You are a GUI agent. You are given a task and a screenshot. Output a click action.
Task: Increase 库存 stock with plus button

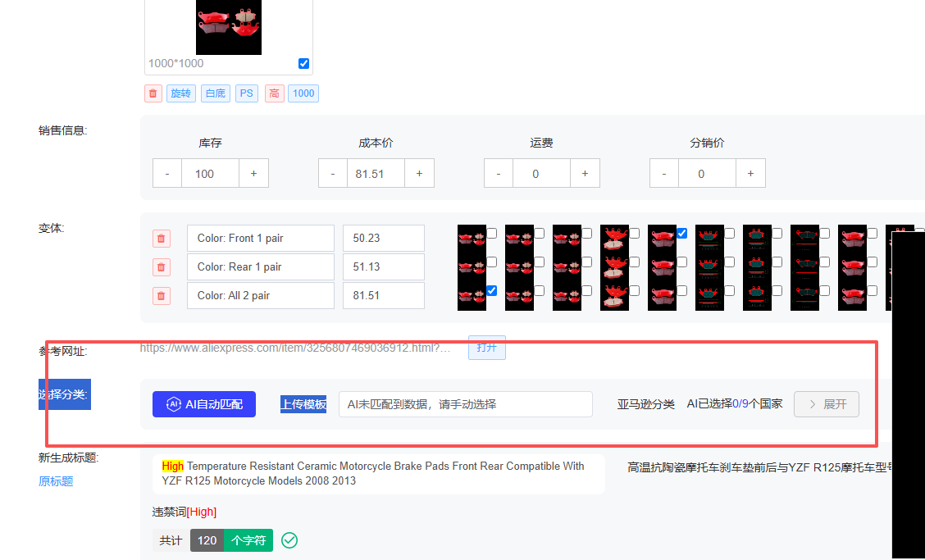(253, 174)
